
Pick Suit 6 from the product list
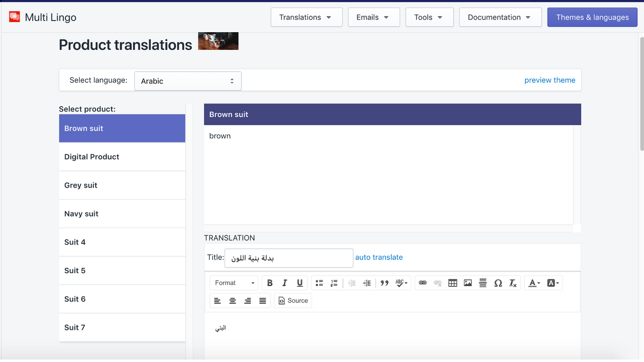click(x=122, y=299)
